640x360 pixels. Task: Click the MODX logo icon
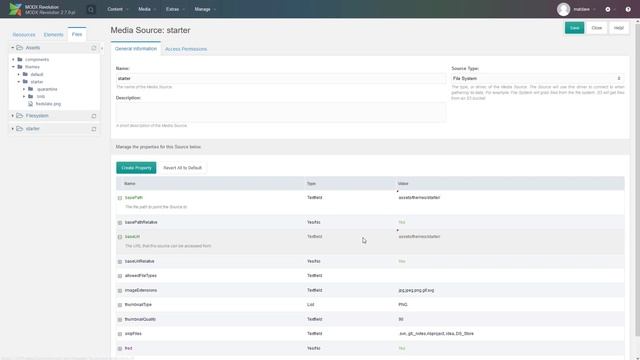[16, 9]
